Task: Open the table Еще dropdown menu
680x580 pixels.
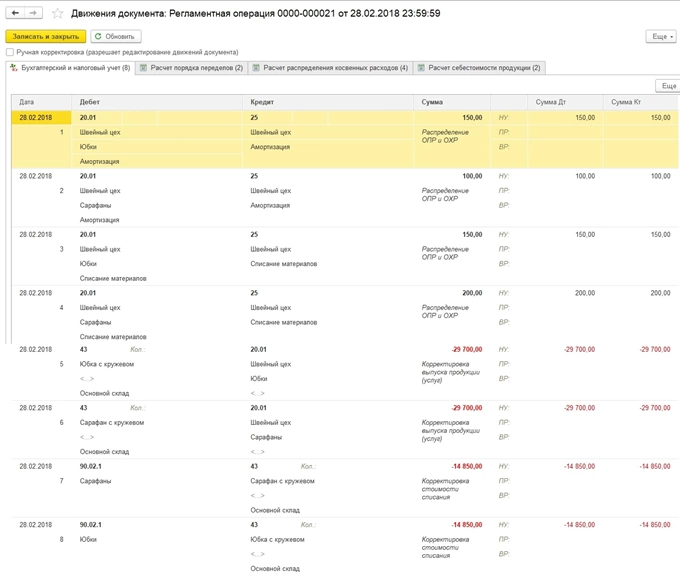Action: 668,86
